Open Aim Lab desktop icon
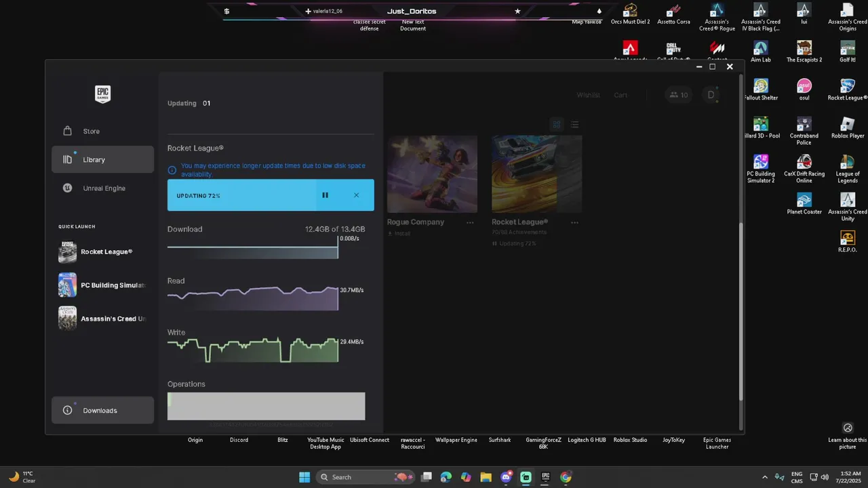 click(x=760, y=52)
